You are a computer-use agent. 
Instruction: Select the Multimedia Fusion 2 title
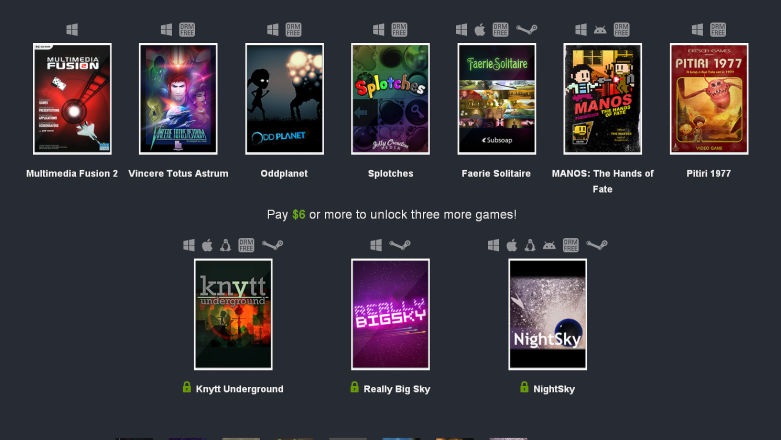pos(72,173)
